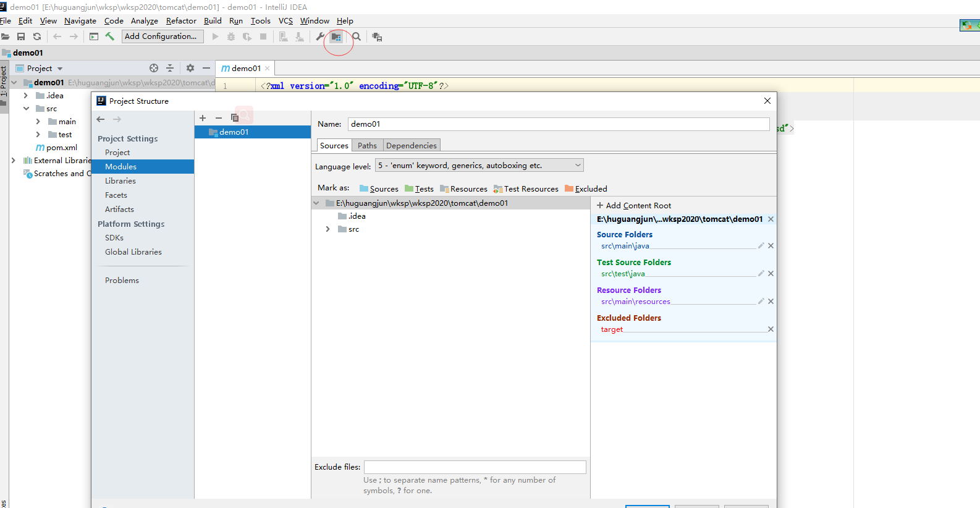This screenshot has width=980, height=508.
Task: Select Libraries in Project Settings
Action: coord(120,181)
